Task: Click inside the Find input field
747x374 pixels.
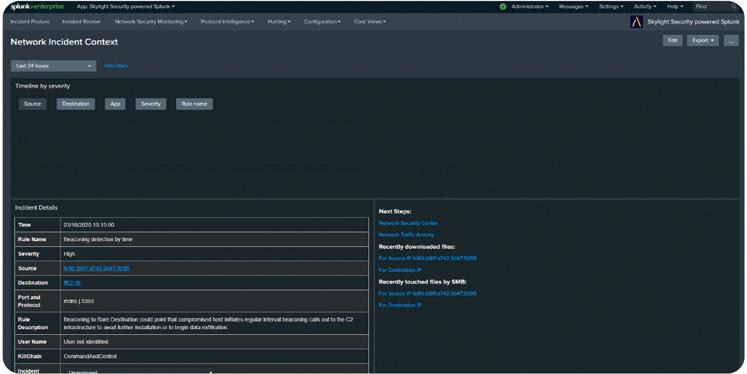Action: click(x=712, y=7)
